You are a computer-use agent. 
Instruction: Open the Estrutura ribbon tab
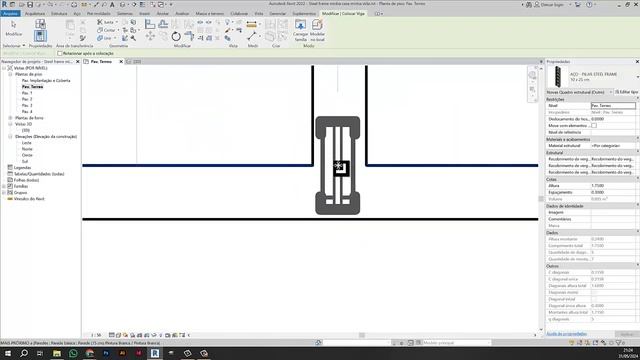pyautogui.click(x=59, y=13)
